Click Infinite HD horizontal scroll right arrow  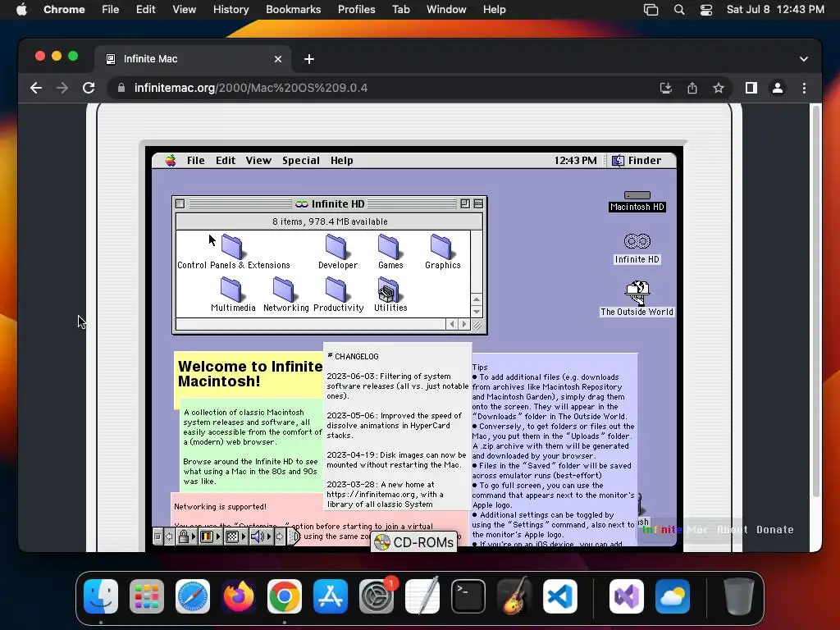(x=464, y=324)
